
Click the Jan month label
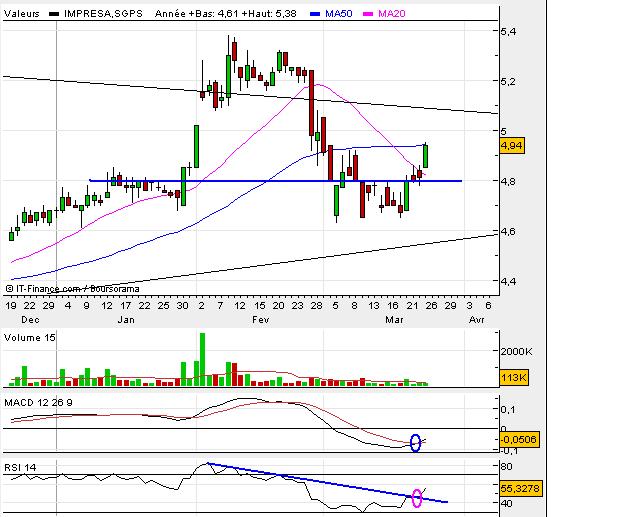[x=126, y=320]
